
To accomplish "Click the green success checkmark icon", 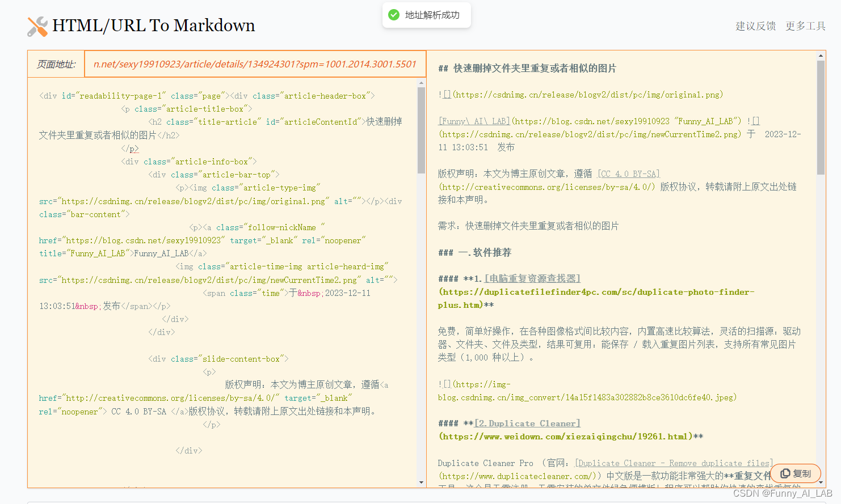I will click(x=394, y=15).
